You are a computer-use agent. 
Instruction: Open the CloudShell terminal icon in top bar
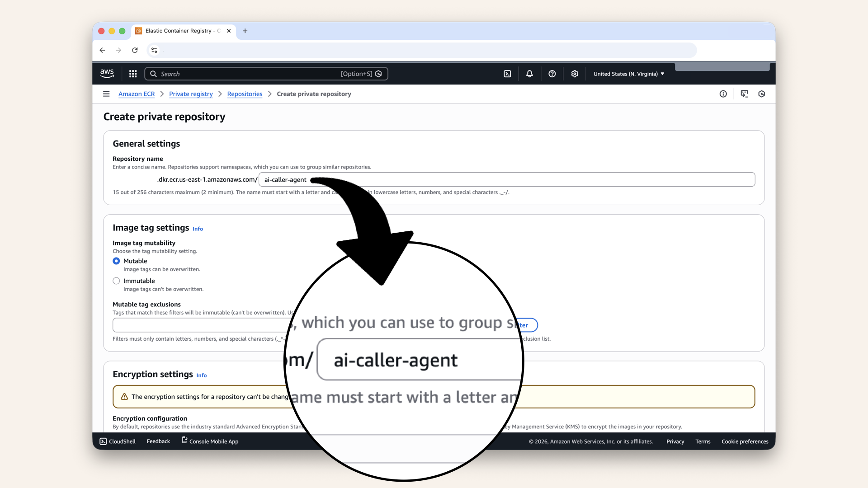507,74
